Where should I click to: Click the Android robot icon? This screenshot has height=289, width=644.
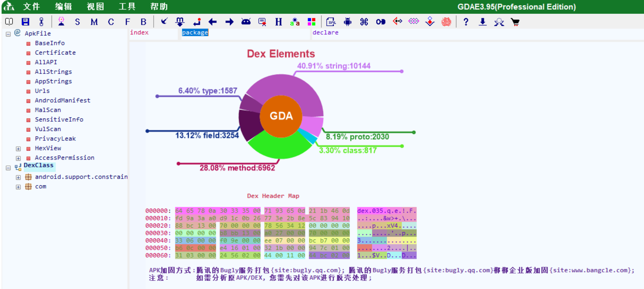(347, 22)
